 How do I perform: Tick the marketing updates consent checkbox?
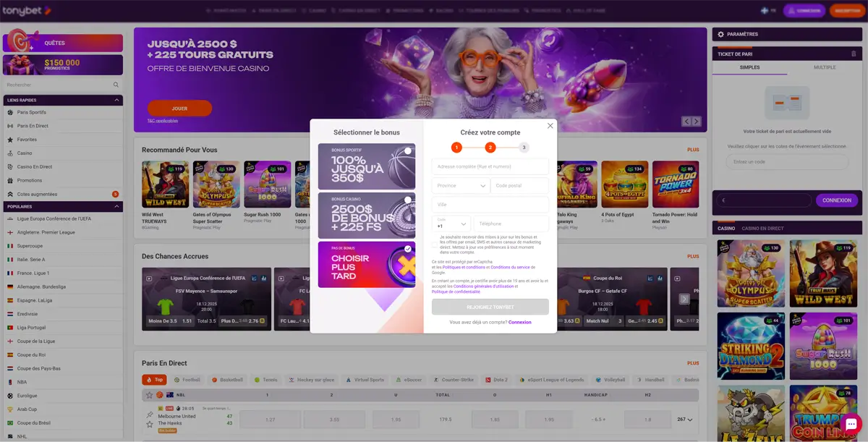point(435,245)
